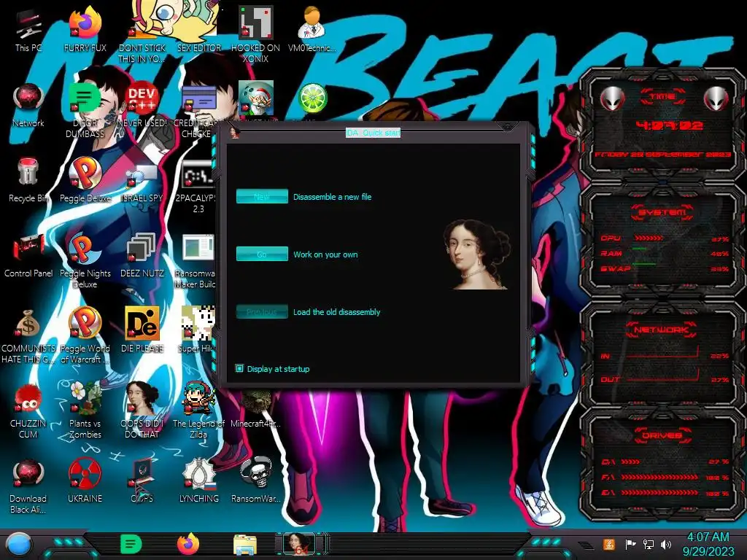Click the DRIVES gadget header
747x560 pixels.
[662, 435]
